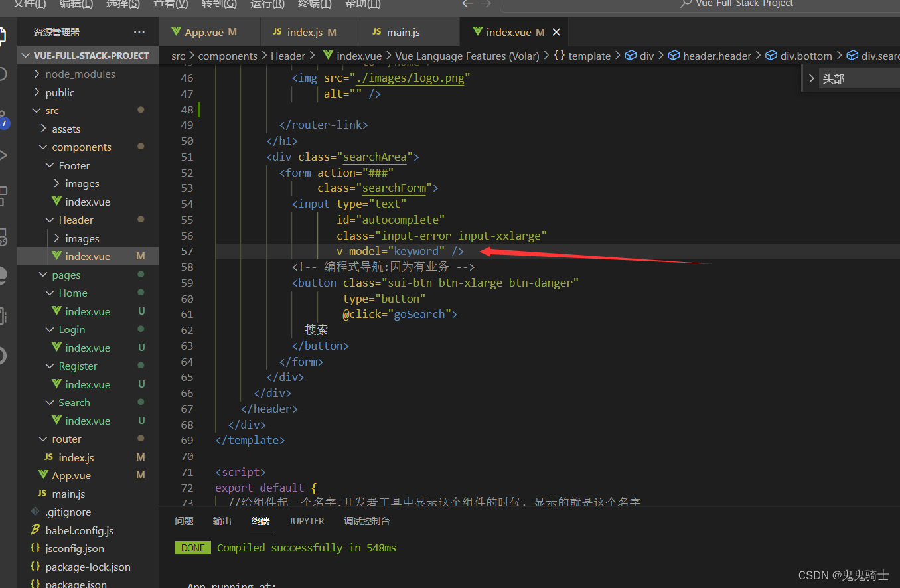Collapse the components folder
The height and width of the screenshot is (588, 900).
[x=81, y=147]
